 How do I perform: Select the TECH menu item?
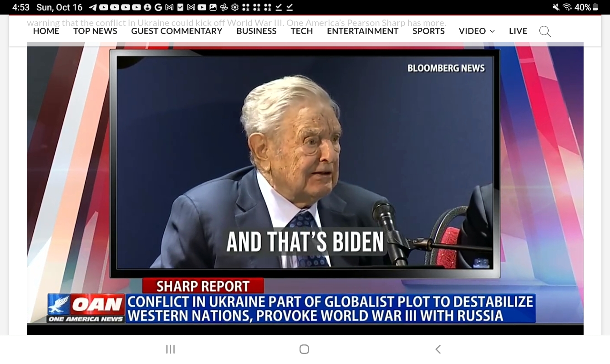click(302, 31)
